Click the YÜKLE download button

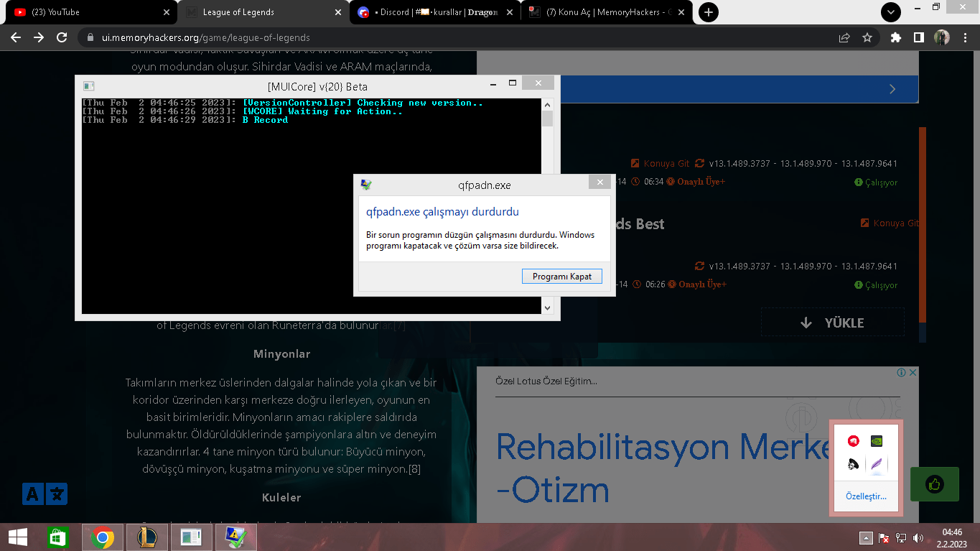tap(833, 323)
